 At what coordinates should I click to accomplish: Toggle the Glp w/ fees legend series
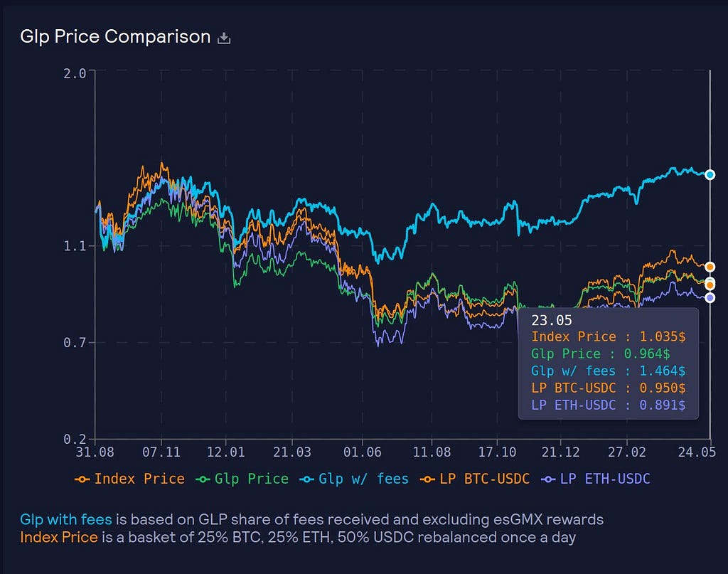[354, 479]
